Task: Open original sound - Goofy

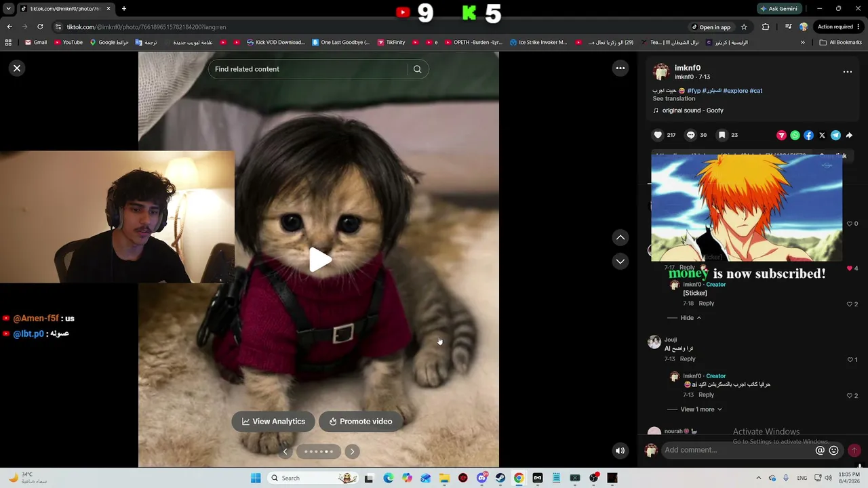Action: (692, 110)
